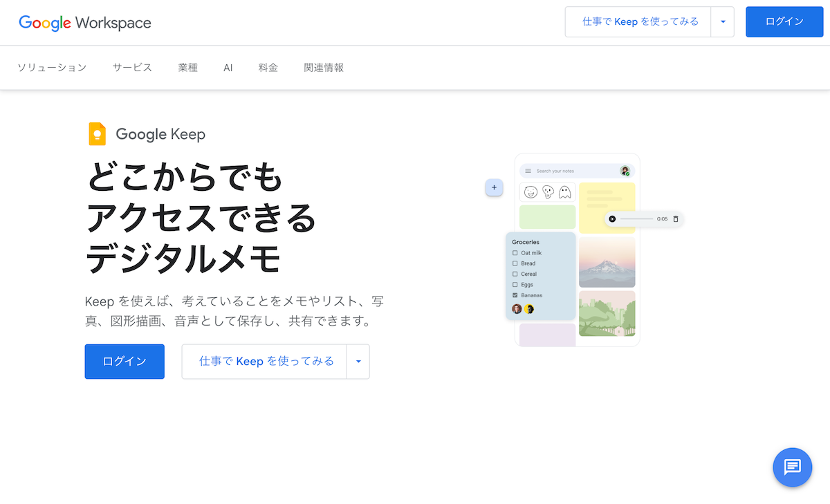
Task: Open the AI menu item
Action: point(228,67)
